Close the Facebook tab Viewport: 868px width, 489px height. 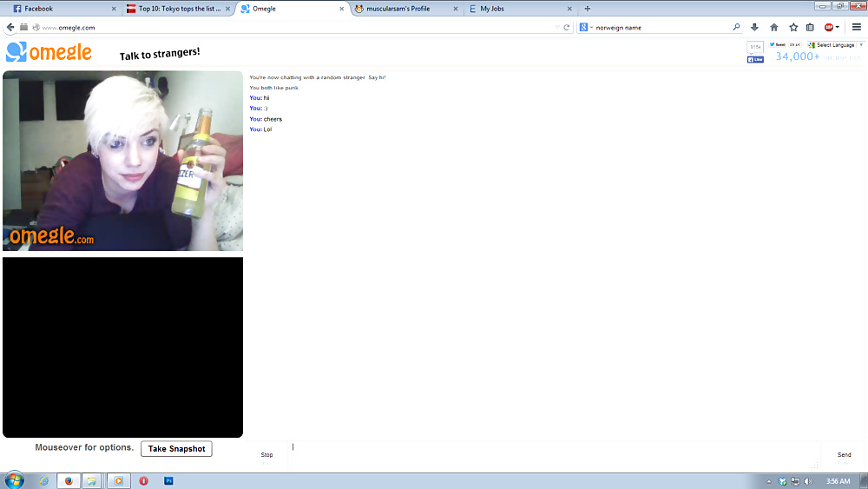[x=114, y=9]
